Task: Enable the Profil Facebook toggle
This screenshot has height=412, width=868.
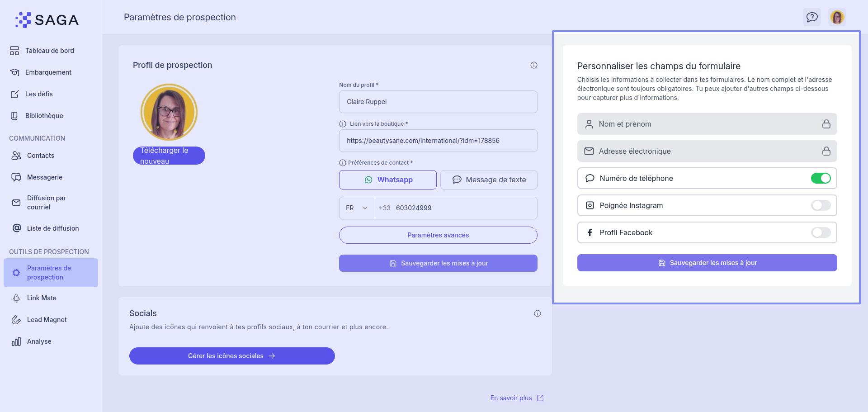Action: (x=821, y=232)
